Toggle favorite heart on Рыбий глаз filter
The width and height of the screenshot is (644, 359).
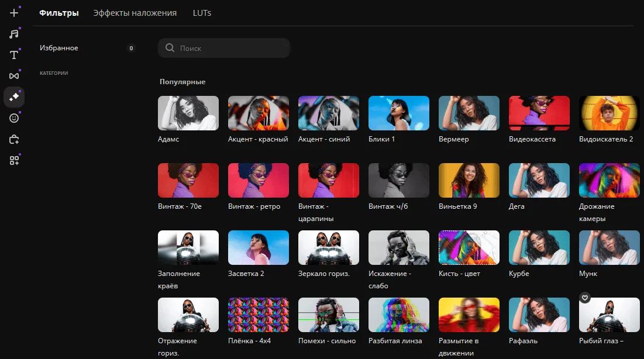point(585,298)
